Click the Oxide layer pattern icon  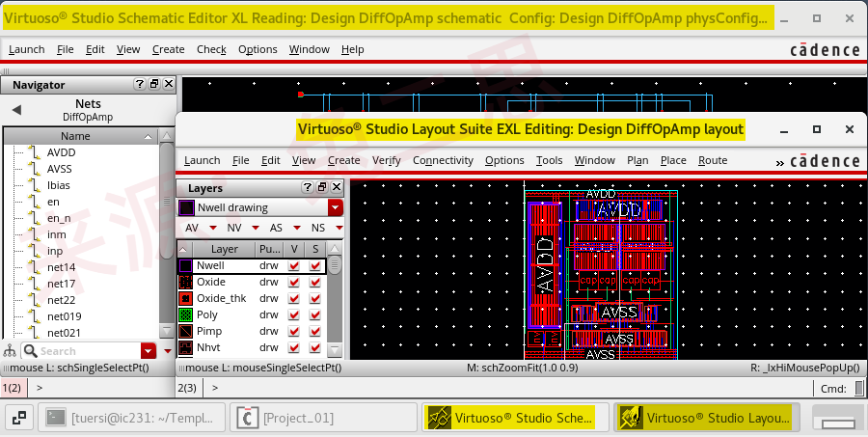(185, 282)
